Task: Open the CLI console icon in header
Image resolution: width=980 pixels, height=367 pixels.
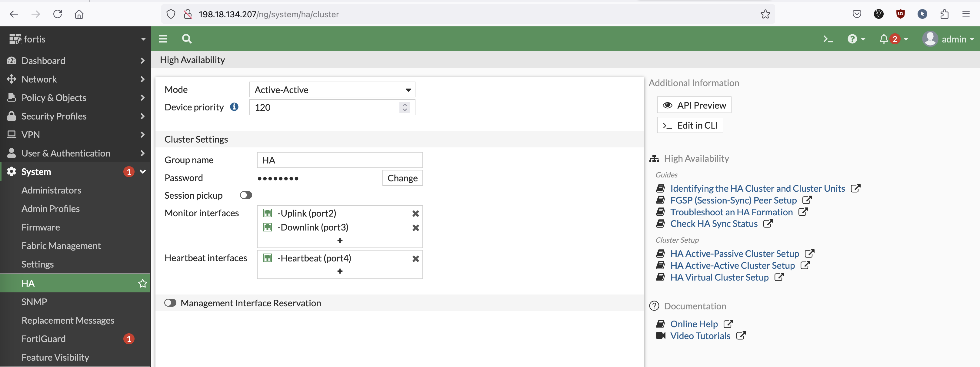Action: [828, 39]
